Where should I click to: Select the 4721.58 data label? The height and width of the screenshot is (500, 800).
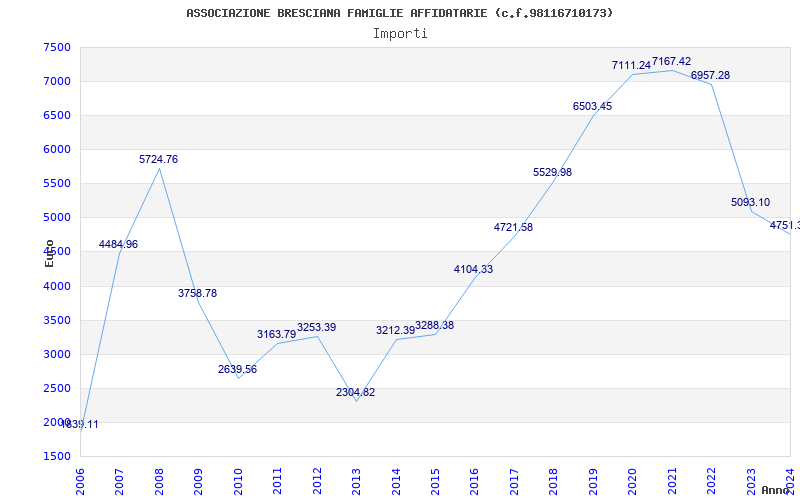point(513,228)
